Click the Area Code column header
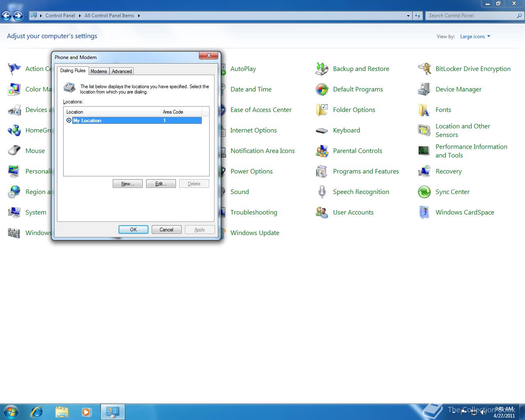This screenshot has width=525, height=420. click(181, 112)
